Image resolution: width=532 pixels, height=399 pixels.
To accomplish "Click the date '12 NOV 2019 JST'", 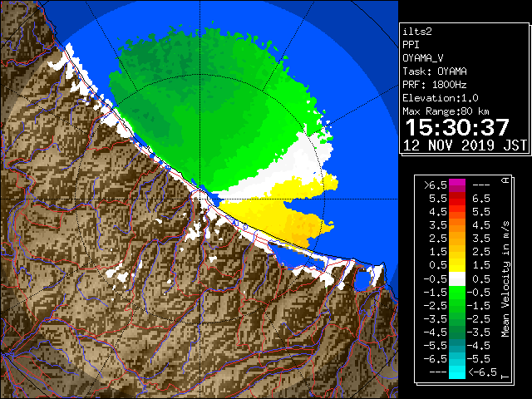I will pyautogui.click(x=465, y=145).
